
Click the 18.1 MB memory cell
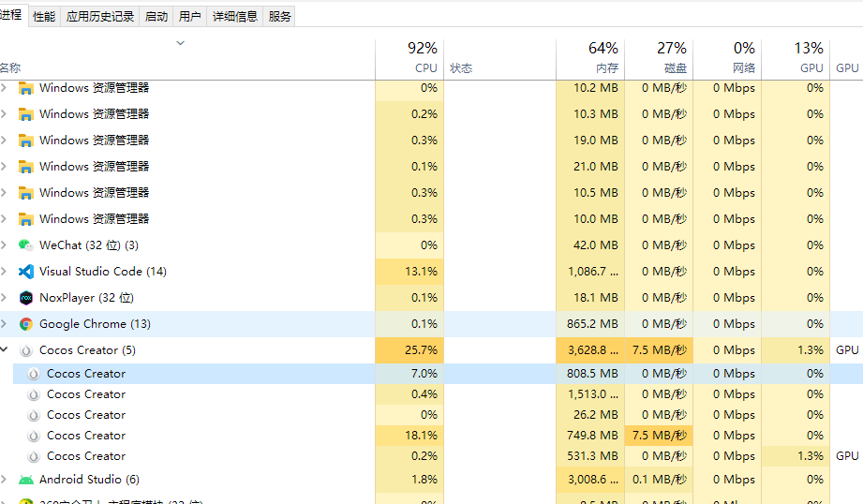coord(590,298)
